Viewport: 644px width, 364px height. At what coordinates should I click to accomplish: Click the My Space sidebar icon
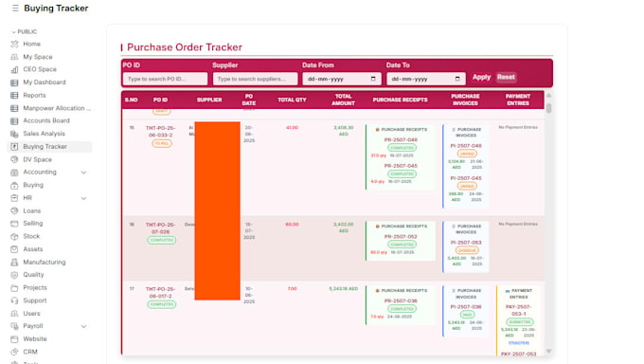coord(14,57)
